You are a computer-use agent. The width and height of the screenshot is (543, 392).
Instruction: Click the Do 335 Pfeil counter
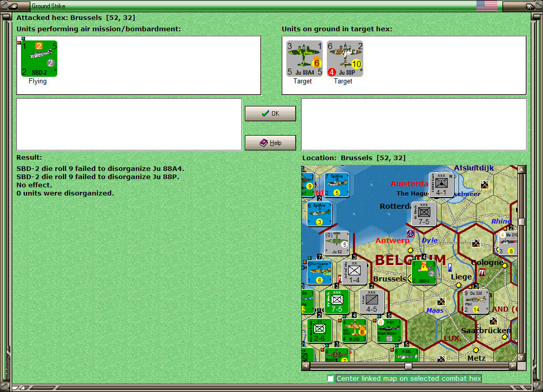[476, 301]
